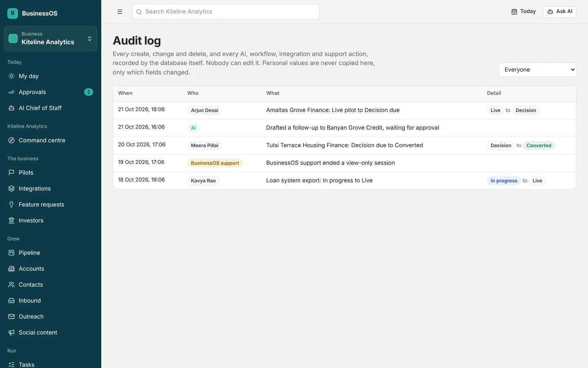Screen dimensions: 588x368
Task: Click the calendar icon beside Today
Action: click(x=514, y=12)
